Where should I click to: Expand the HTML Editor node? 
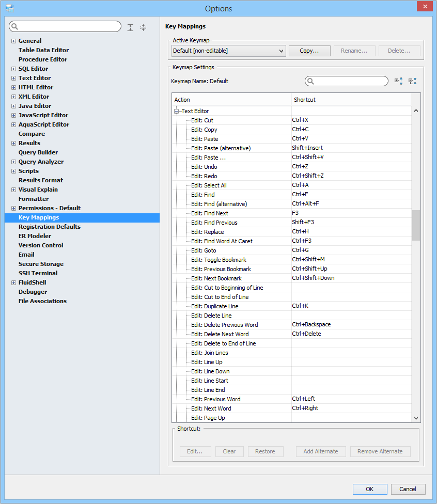[x=13, y=87]
